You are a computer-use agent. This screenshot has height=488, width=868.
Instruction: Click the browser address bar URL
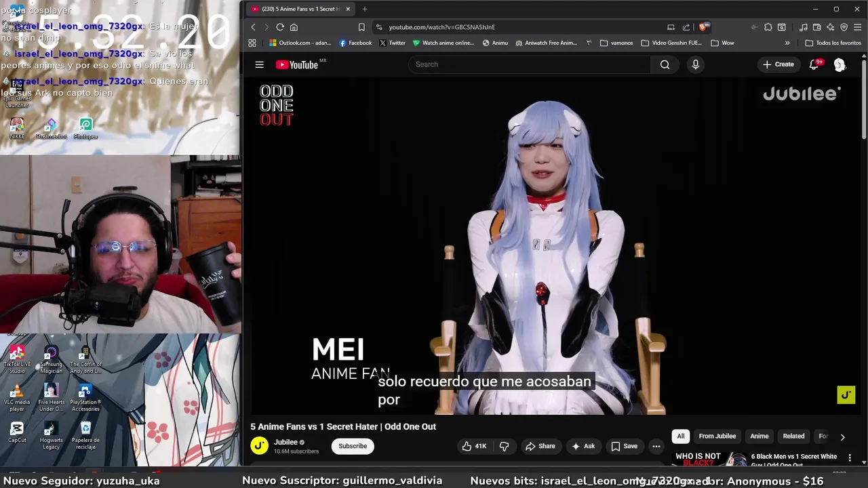tap(442, 27)
